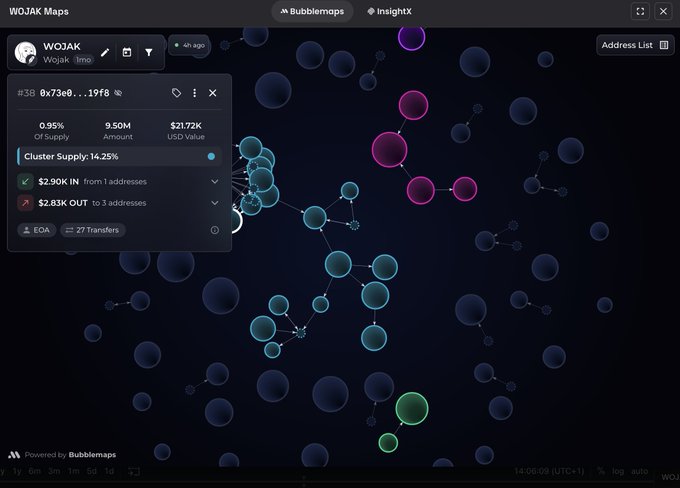Enter fullscreen mode for WOJAK Maps
Image resolution: width=680 pixels, height=488 pixels.
point(640,12)
